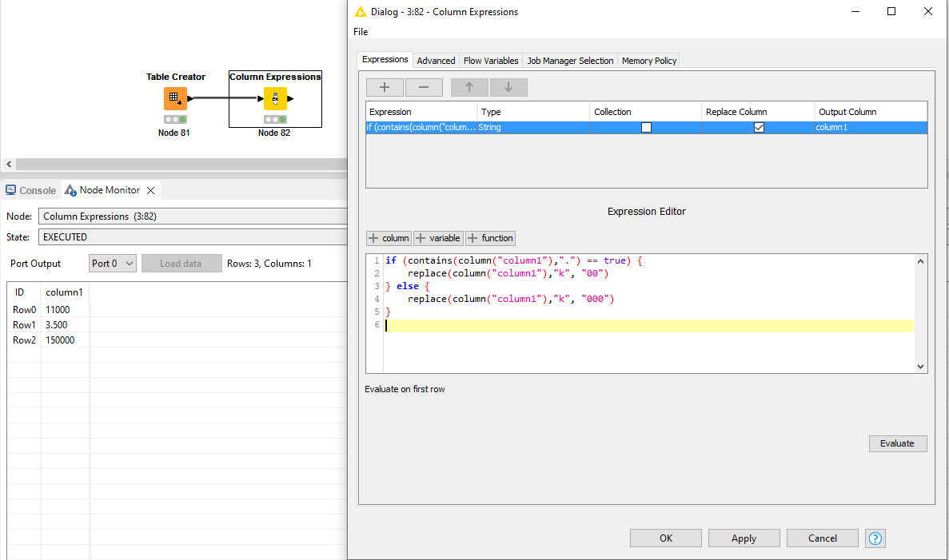Close the Node Monitor tab
This screenshot has height=560, width=949.
pyautogui.click(x=150, y=190)
